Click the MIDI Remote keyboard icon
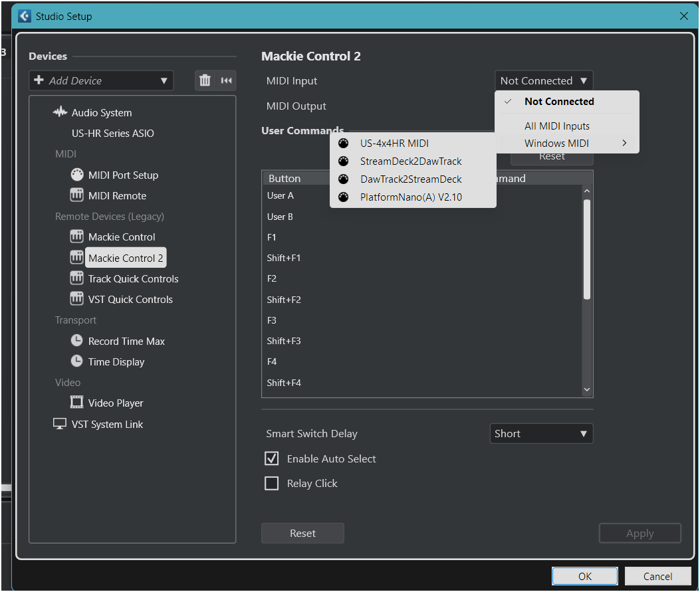The width and height of the screenshot is (700, 592). (77, 195)
